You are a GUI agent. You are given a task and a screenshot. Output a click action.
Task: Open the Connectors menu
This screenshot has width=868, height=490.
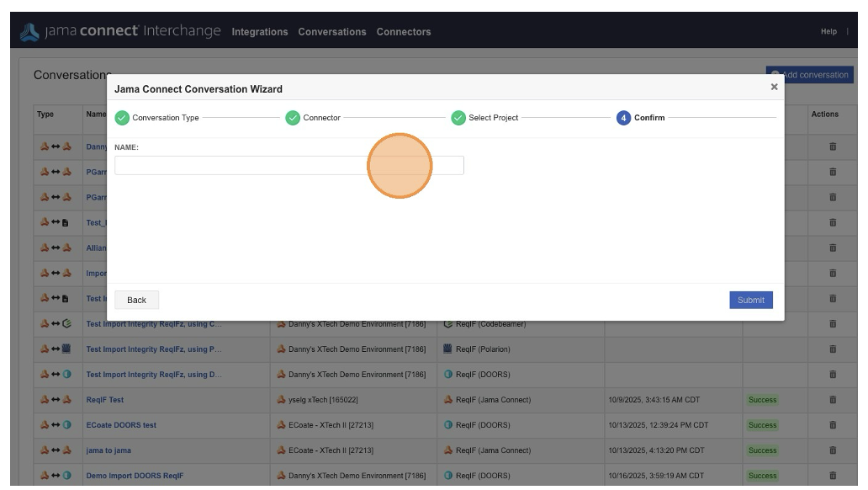[x=404, y=32]
